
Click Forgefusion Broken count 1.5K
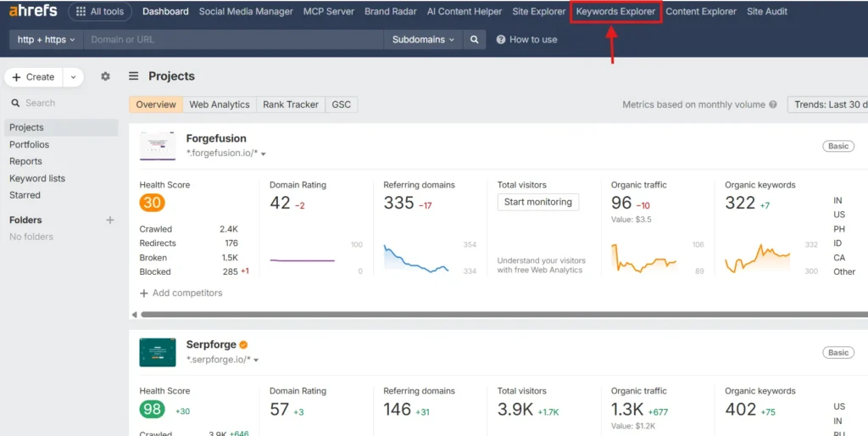coord(230,258)
